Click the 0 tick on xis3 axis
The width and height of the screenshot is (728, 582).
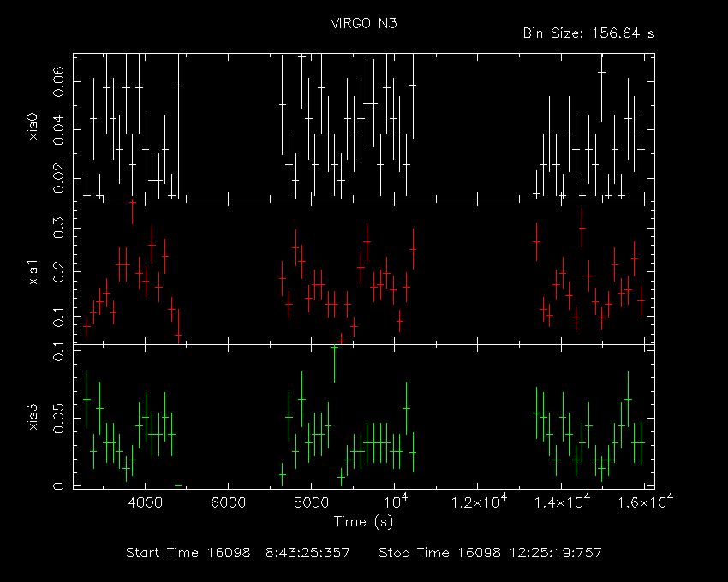[x=58, y=486]
